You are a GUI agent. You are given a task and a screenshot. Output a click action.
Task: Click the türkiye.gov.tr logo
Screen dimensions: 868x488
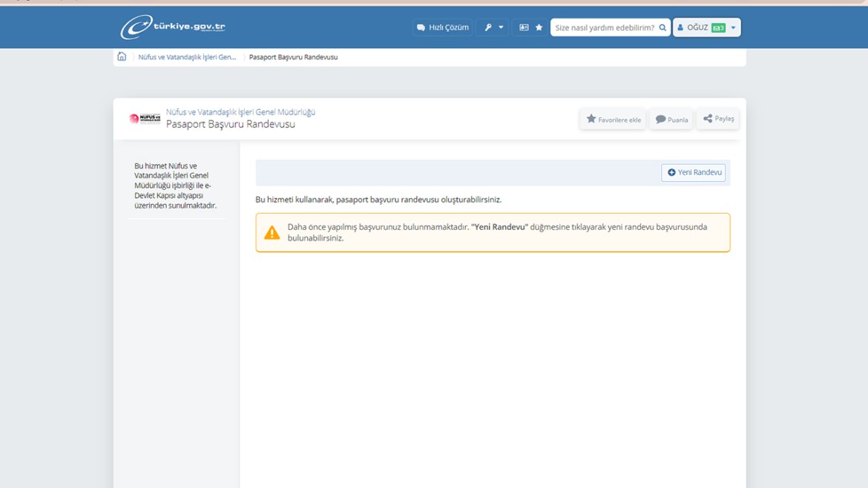(173, 27)
